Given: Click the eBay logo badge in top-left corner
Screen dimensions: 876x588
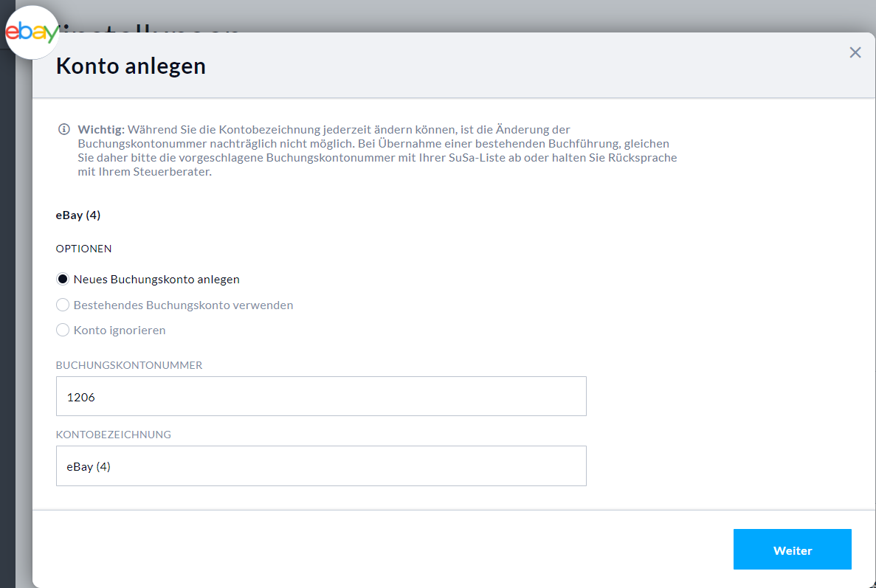Looking at the screenshot, I should coord(32,31).
